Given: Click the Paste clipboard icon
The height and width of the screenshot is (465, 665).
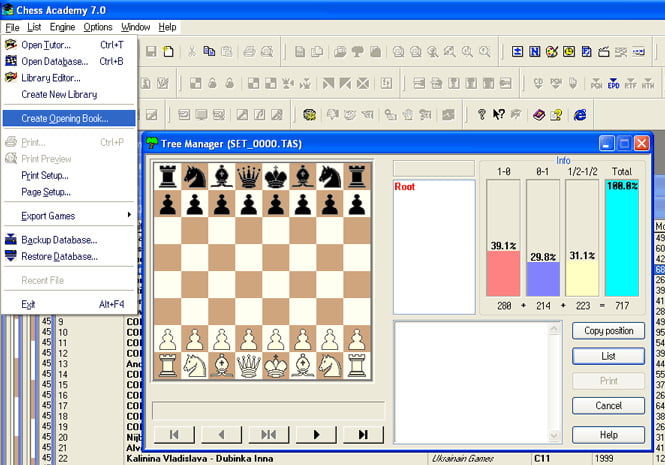Looking at the screenshot, I should point(227,51).
